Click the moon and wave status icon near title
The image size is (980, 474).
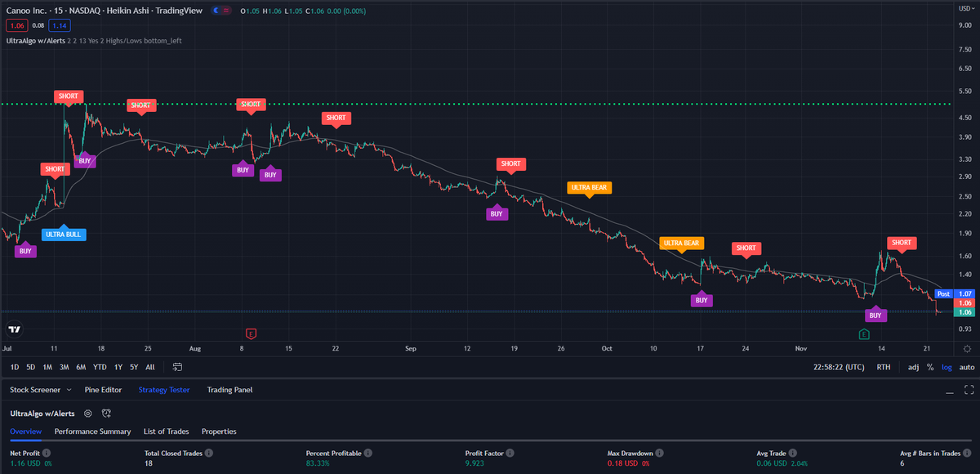pyautogui.click(x=220, y=11)
